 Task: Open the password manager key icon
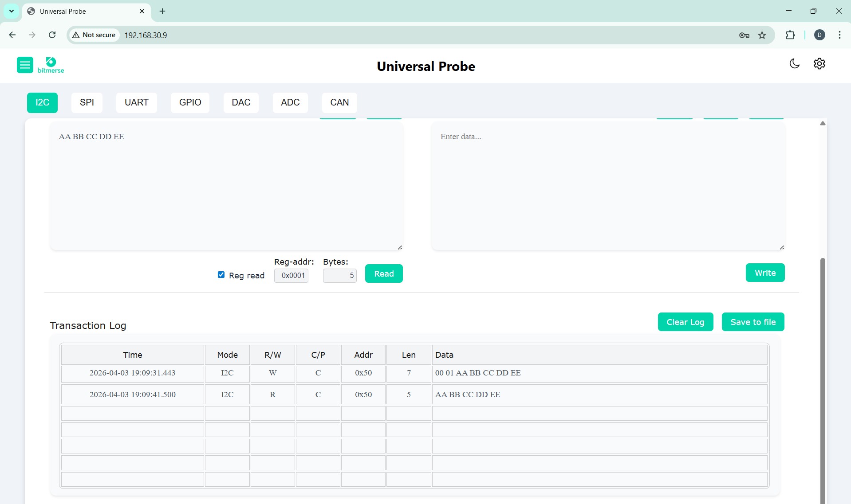coord(744,35)
